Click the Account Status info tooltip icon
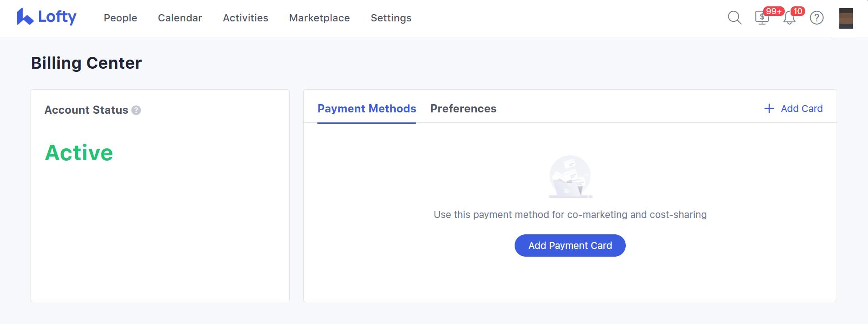The width and height of the screenshot is (868, 324). [x=136, y=110]
